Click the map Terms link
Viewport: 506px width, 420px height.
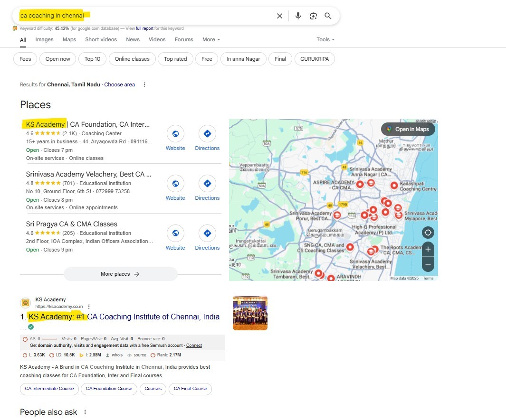(428, 278)
